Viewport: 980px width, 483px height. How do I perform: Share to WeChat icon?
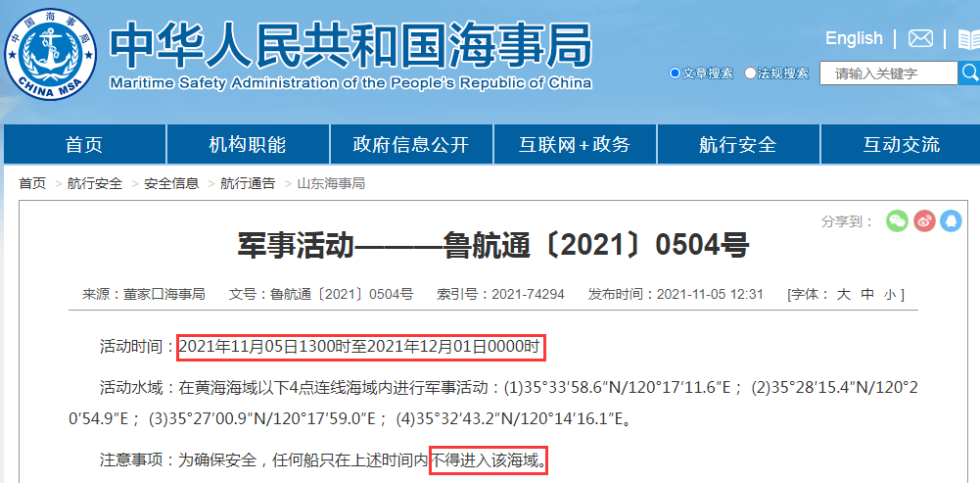[897, 220]
